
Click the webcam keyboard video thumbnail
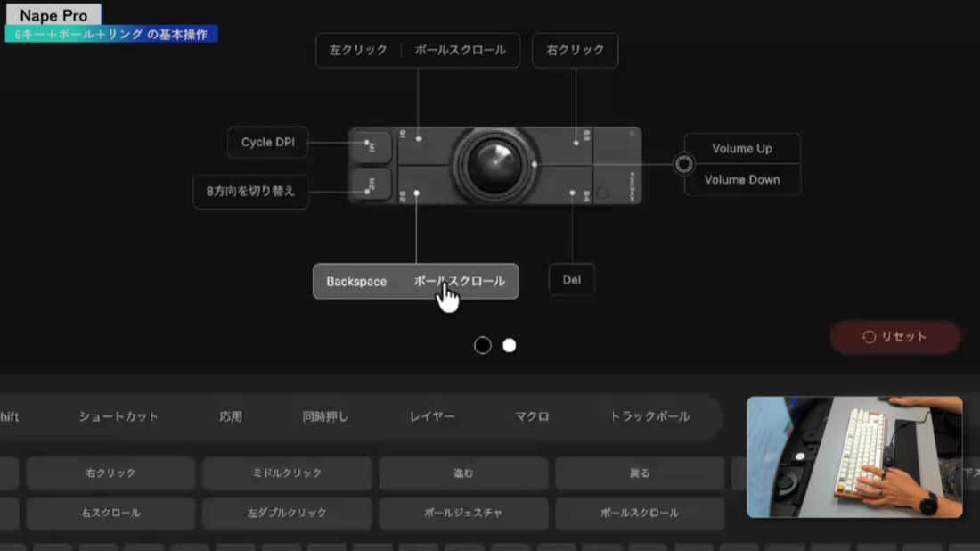854,457
